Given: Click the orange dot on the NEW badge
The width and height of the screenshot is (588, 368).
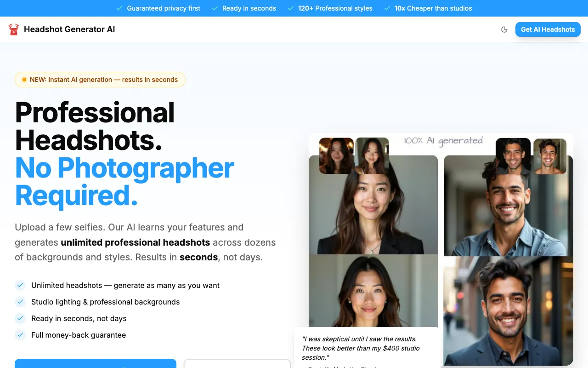Looking at the screenshot, I should pos(24,79).
